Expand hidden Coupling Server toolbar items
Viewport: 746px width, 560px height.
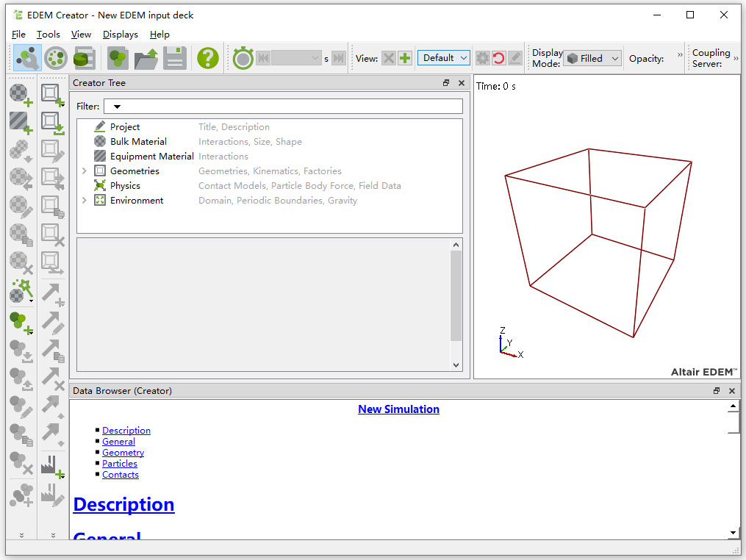pos(736,58)
